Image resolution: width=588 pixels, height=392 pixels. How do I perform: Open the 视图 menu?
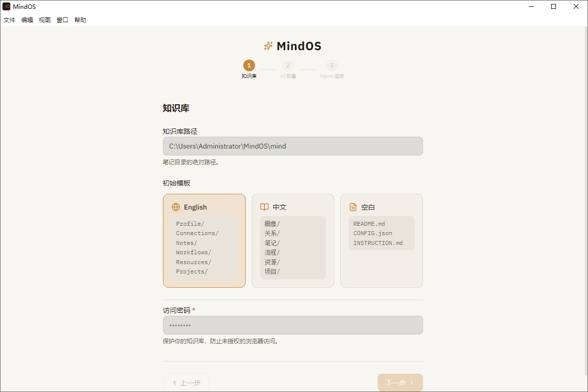click(44, 20)
